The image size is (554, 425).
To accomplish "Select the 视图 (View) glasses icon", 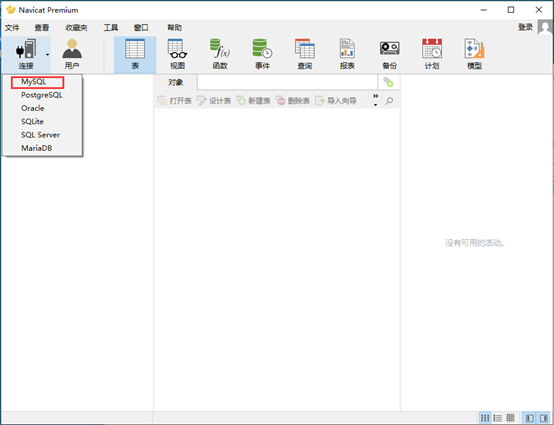I will 177,54.
